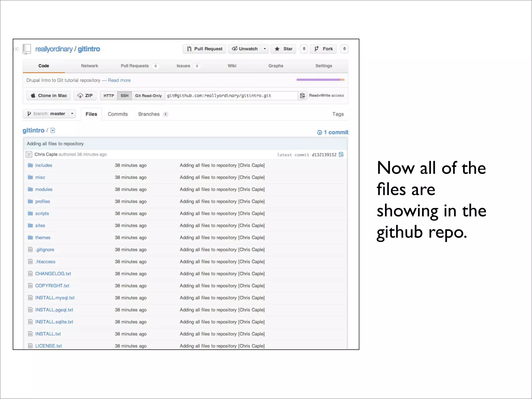The width and height of the screenshot is (532, 399).
Task: Click the INSTALL.txt file icon
Action: 30,334
